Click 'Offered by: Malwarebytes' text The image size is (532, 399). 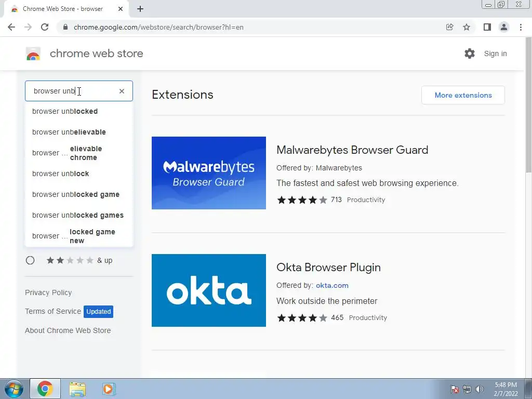(x=319, y=168)
